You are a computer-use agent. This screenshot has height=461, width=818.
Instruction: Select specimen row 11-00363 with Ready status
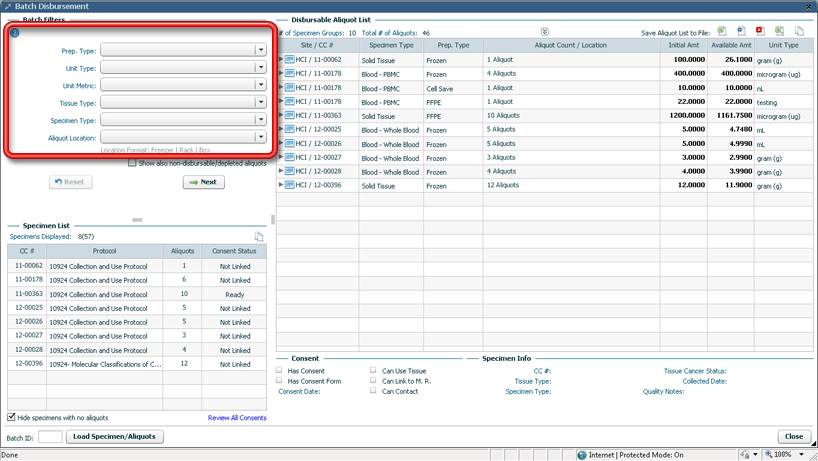[137, 294]
